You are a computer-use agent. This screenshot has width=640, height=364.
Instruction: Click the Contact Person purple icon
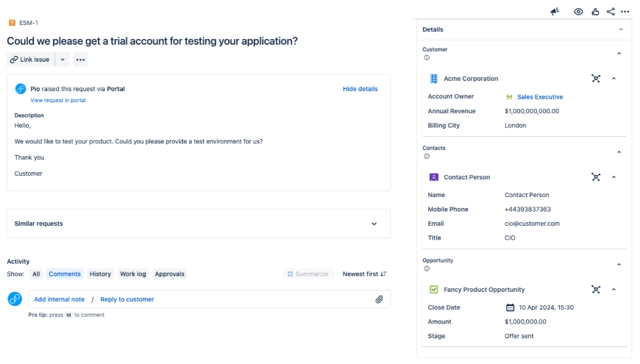tap(434, 177)
